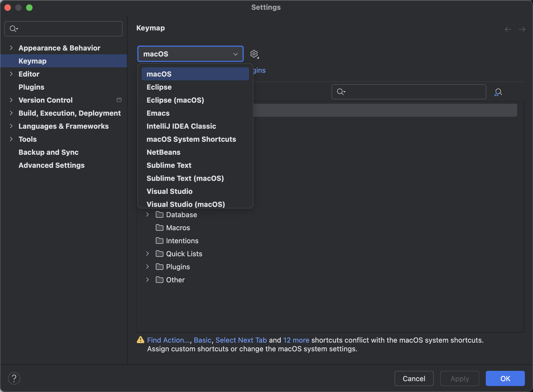Screen dimensions: 533x392
Task: Expand Build, Execution, Deployment section
Action: (x=11, y=113)
